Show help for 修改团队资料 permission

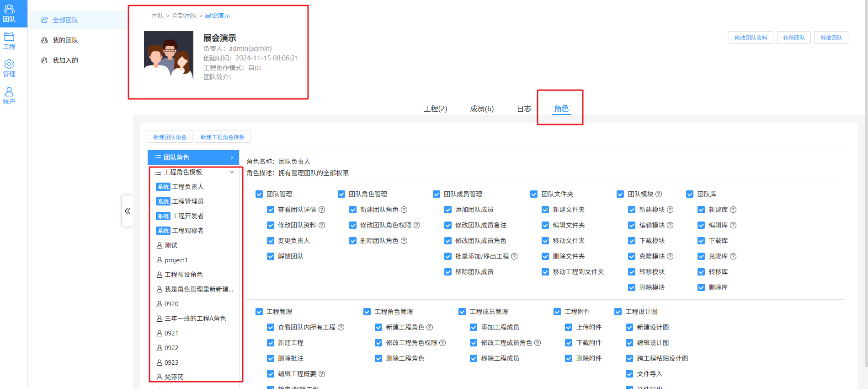[x=322, y=225]
